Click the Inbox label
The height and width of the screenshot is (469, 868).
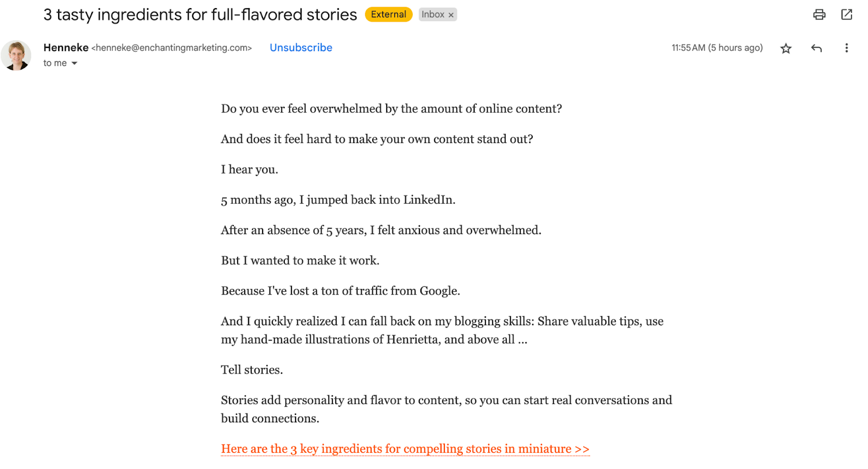pyautogui.click(x=433, y=14)
